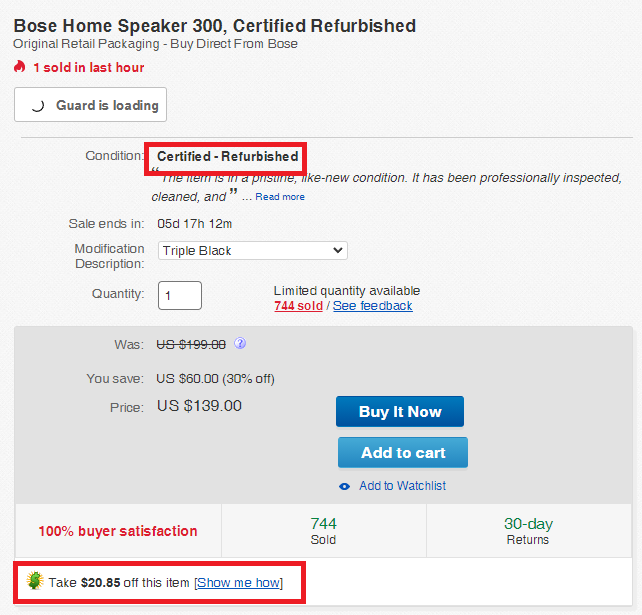The image size is (642, 615).
Task: Add item to Watchlist link
Action: [402, 486]
